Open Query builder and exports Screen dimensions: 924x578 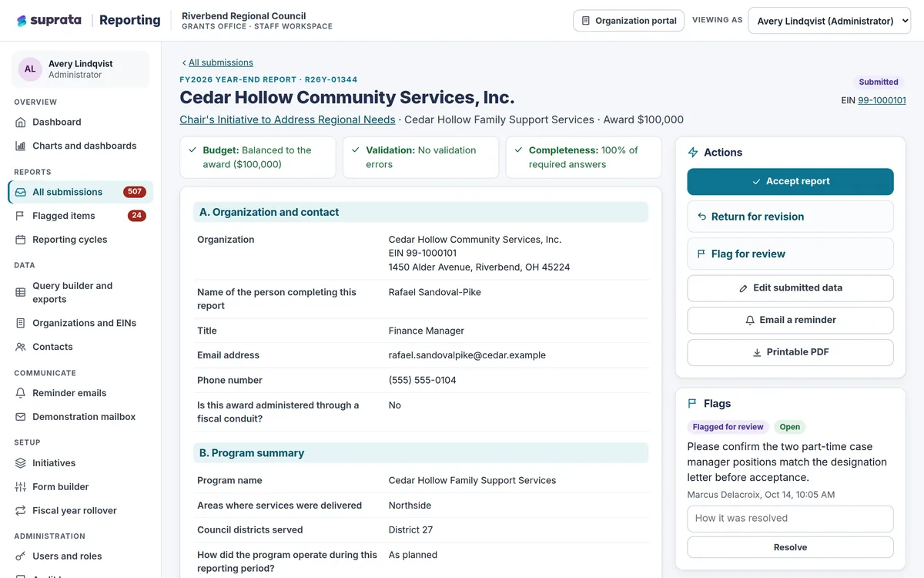click(81, 293)
